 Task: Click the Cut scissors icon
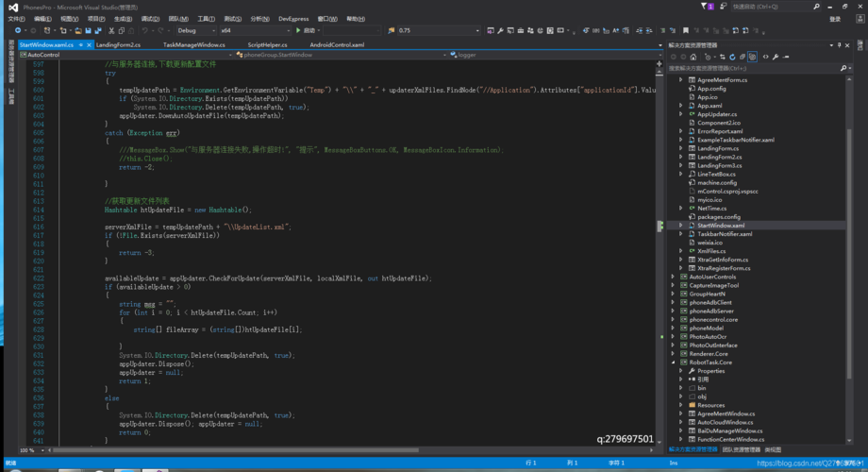pyautogui.click(x=111, y=30)
